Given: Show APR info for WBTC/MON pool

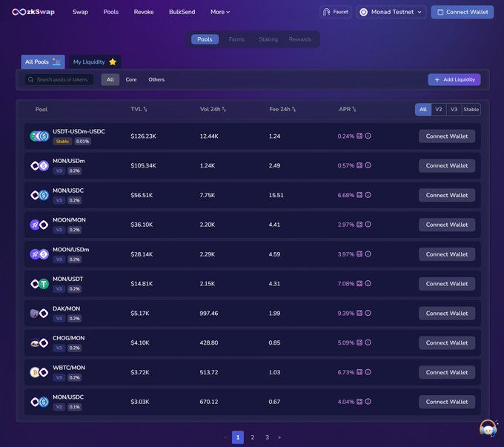Looking at the screenshot, I should (x=368, y=372).
